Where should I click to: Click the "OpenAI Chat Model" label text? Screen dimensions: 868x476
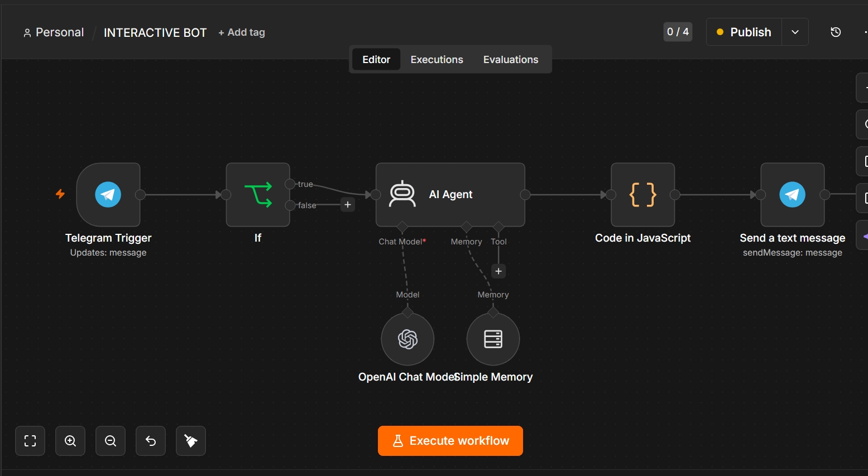click(409, 377)
